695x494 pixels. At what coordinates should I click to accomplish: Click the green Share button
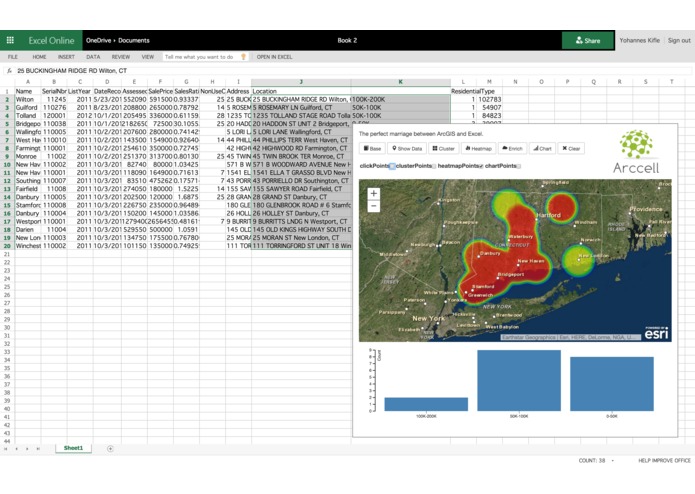(588, 40)
